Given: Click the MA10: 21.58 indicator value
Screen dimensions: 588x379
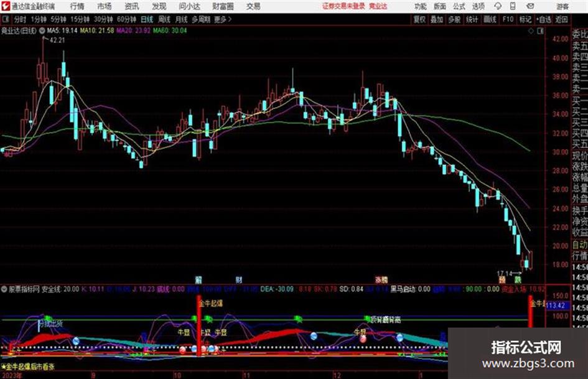Looking at the screenshot, I should (x=96, y=30).
